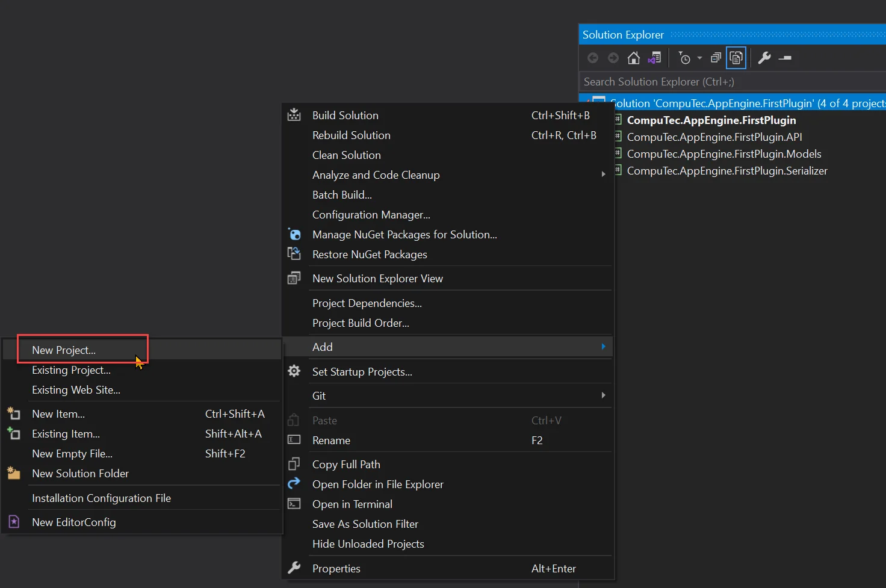Click the Home icon in Solution Explorer
This screenshot has width=886, height=588.
[633, 58]
